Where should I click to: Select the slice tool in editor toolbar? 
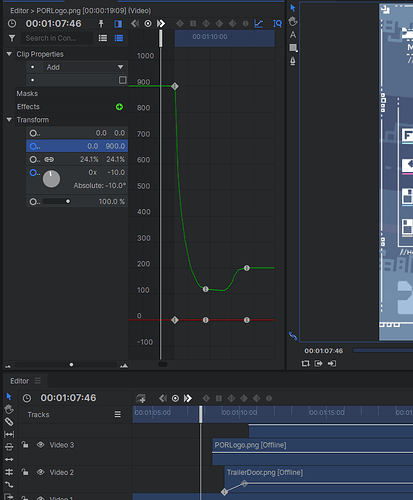pos(9,422)
